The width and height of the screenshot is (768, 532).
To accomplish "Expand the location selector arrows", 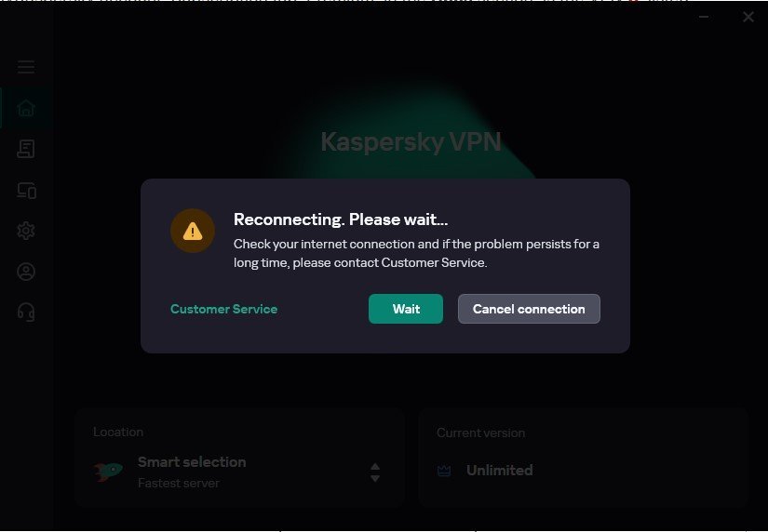I will click(375, 472).
